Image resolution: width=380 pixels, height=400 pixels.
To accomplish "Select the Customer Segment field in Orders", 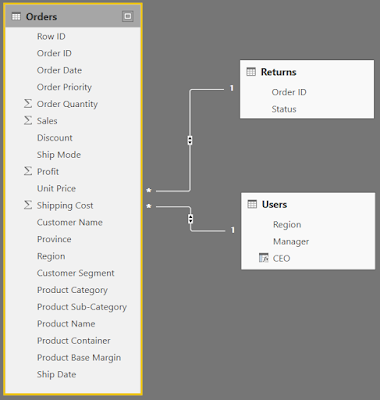I will tap(75, 273).
